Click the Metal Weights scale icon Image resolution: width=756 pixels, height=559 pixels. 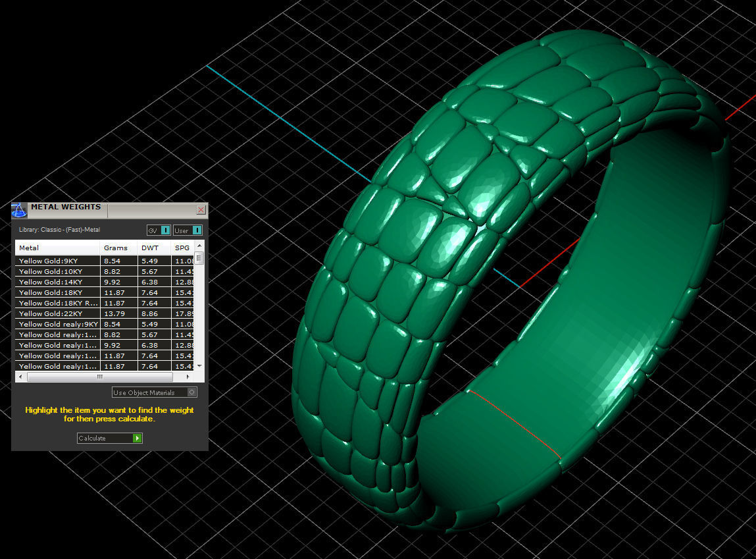coord(19,210)
